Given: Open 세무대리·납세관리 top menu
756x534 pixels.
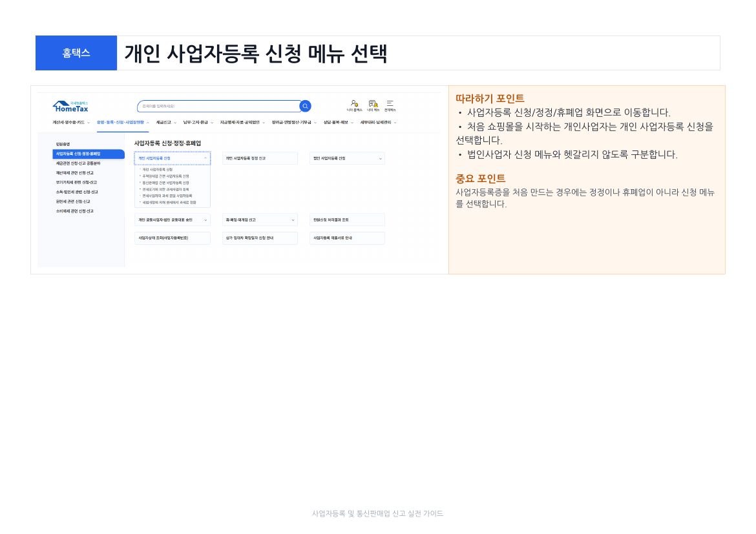Looking at the screenshot, I should (x=379, y=123).
